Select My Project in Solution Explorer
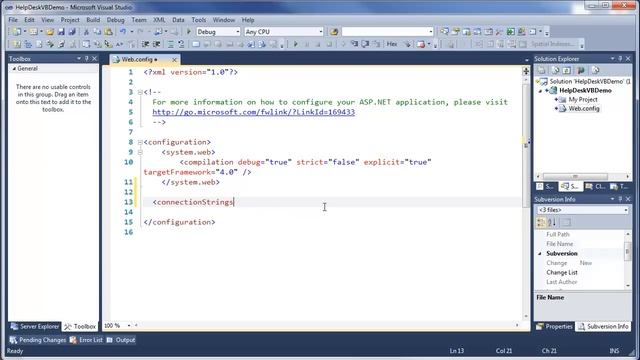 (x=583, y=100)
